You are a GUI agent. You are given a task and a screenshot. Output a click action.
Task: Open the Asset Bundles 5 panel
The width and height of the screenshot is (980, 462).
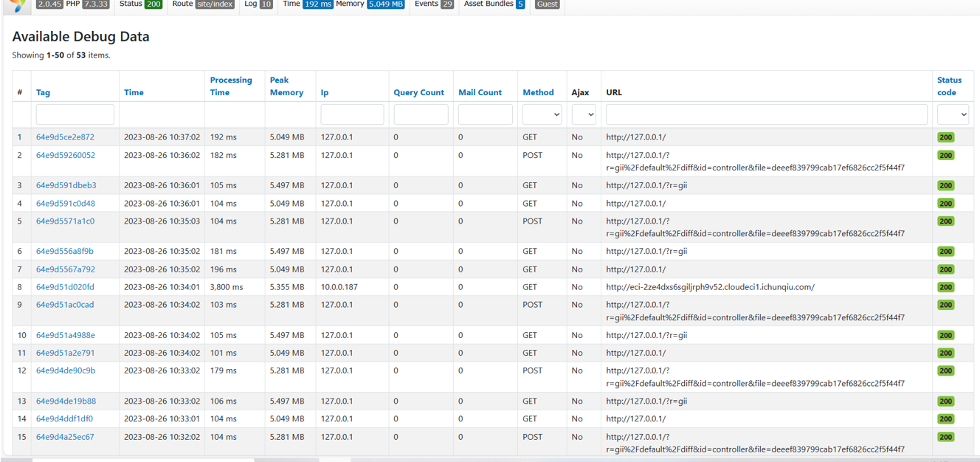coord(494,4)
